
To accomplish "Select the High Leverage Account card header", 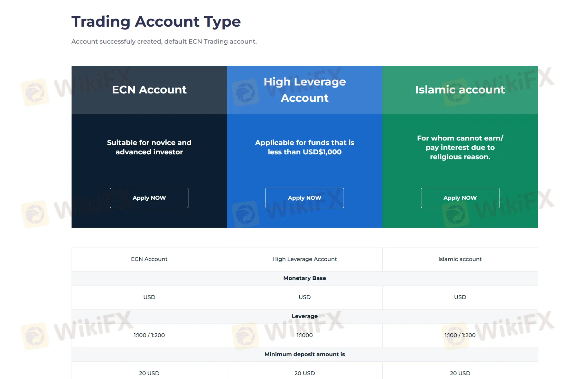I will [x=305, y=90].
